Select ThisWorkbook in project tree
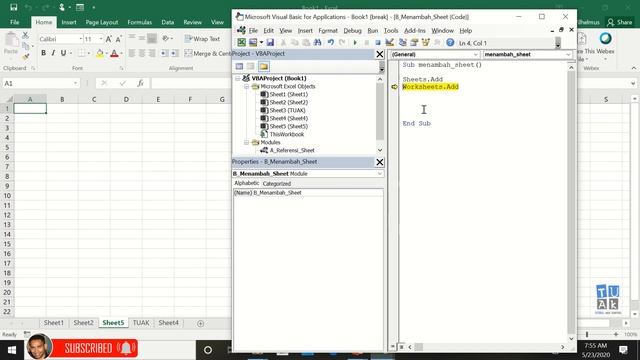This screenshot has height=360, width=640. tap(287, 134)
